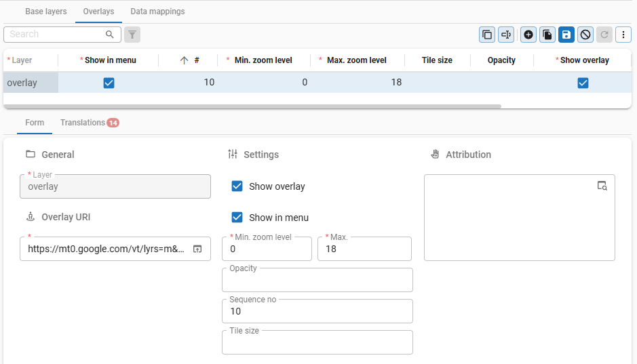Open the Attribution field lookup icon
This screenshot has width=637, height=364.
click(602, 186)
